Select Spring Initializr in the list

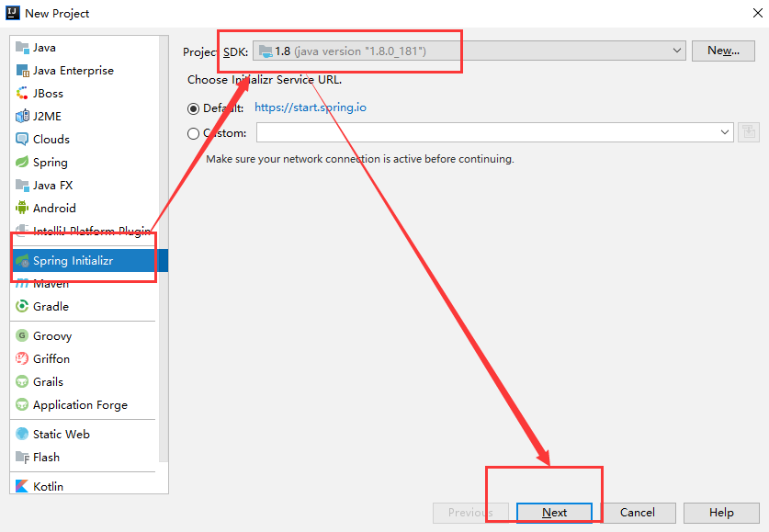pos(89,261)
